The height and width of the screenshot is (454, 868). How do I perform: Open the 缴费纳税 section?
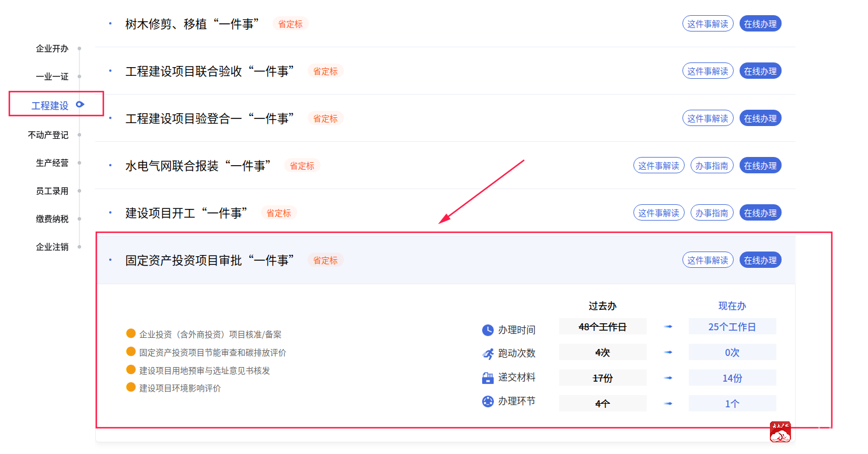(52, 219)
